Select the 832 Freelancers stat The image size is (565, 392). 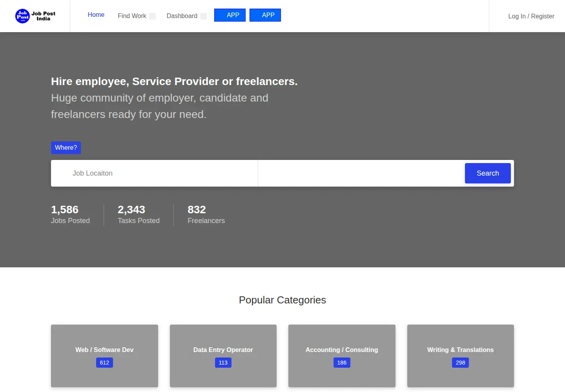point(206,215)
